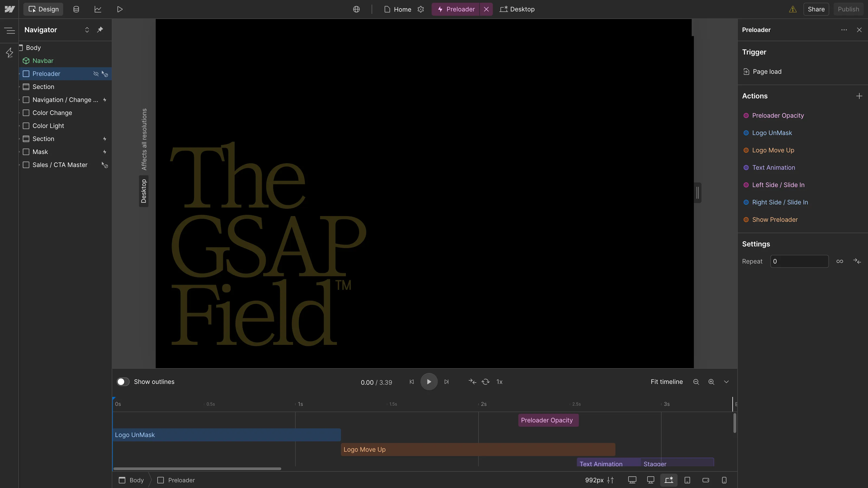
Task: Click lightning icon on Mask row
Action: (105, 152)
